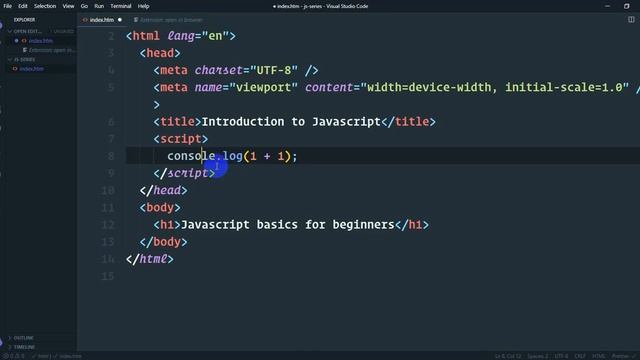The height and width of the screenshot is (360, 640).
Task: Minimize the VS Code window
Action: point(607,6)
